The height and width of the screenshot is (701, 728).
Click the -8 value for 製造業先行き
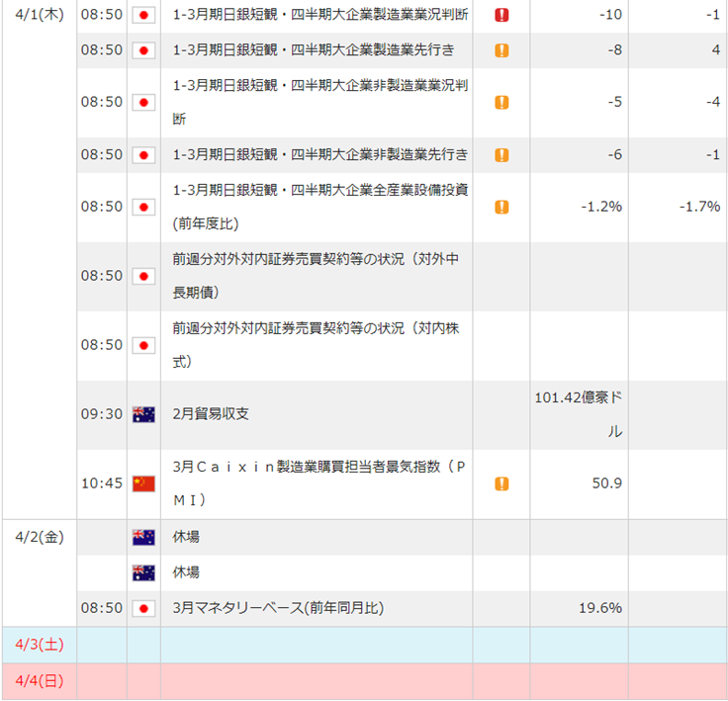click(615, 50)
